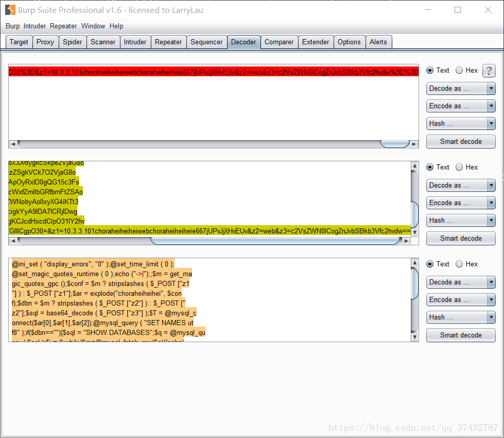The height and width of the screenshot is (438, 504).
Task: Click horizontal scrollbar thumb in second panel
Action: pyautogui.click(x=276, y=241)
